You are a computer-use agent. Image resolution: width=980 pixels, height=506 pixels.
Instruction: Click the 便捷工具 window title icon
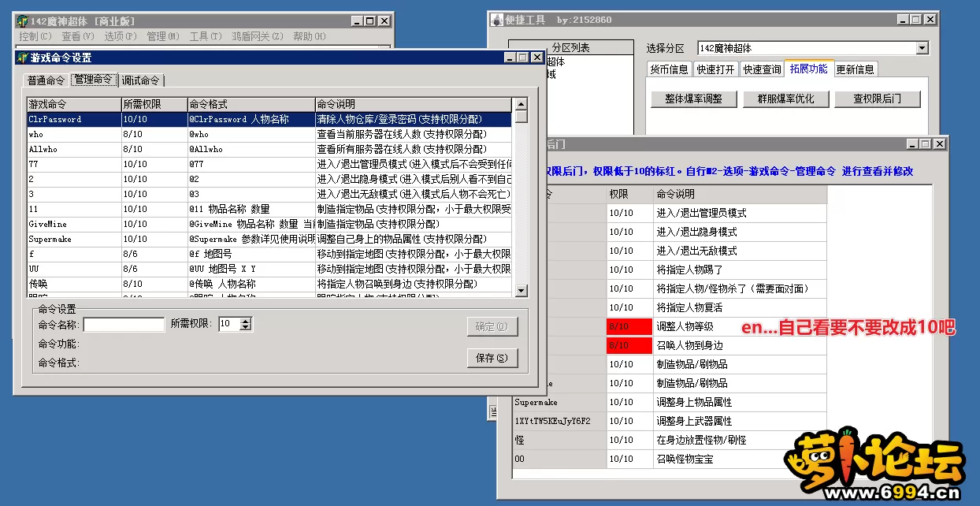[497, 20]
